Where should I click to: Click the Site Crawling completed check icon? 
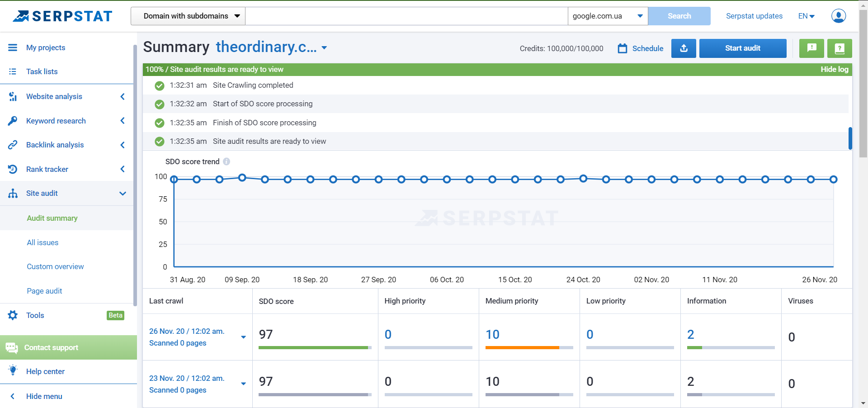(x=160, y=85)
